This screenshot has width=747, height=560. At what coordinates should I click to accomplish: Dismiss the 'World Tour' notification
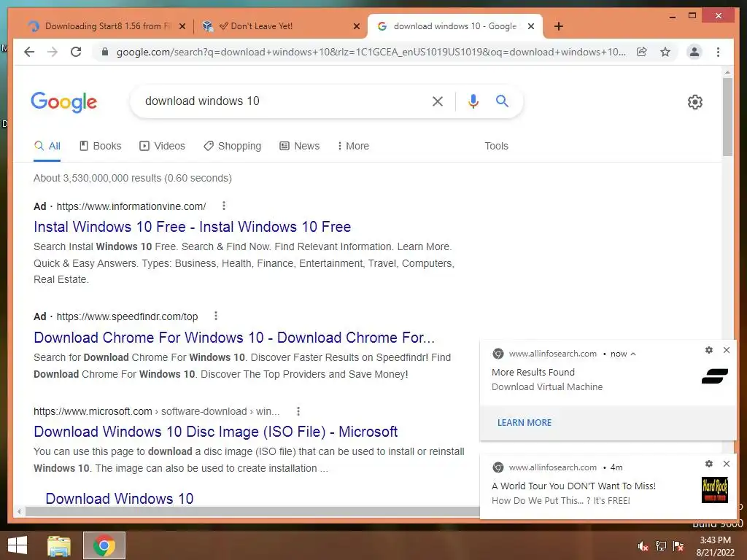coord(727,464)
